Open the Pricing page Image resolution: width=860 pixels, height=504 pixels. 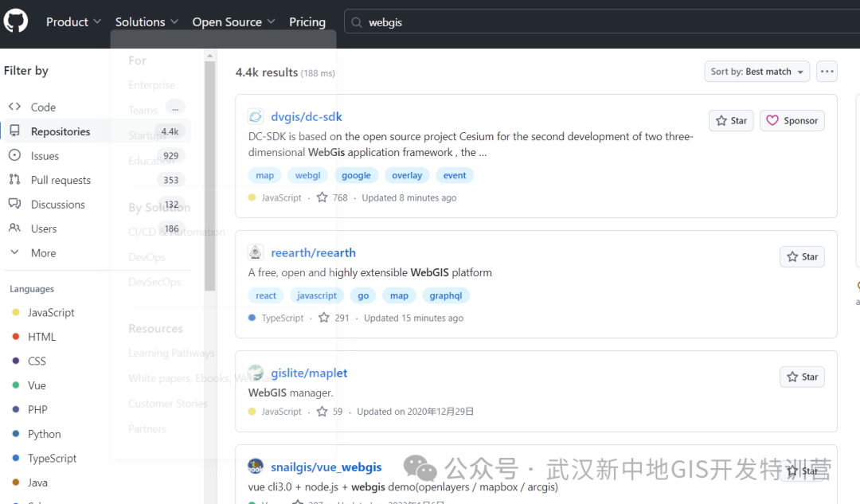click(x=307, y=22)
